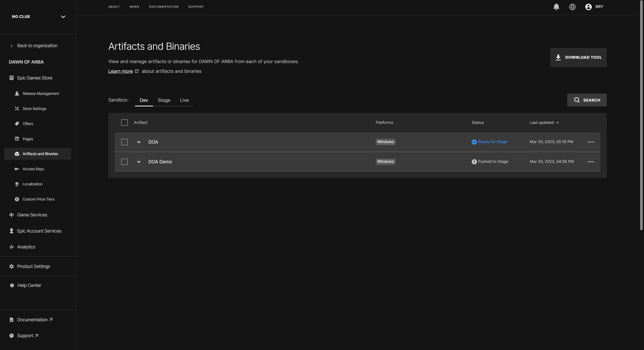Open the three-dot menu for DOA
This screenshot has height=350, width=644.
point(591,142)
